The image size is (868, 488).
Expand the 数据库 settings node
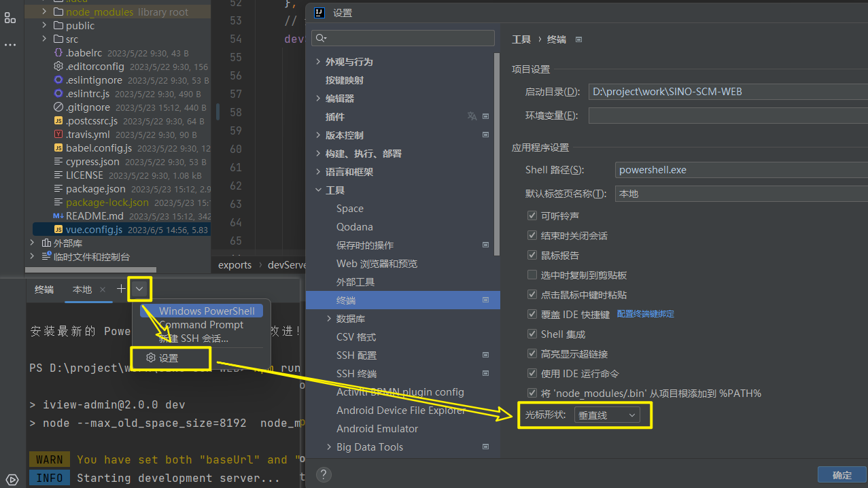(329, 319)
